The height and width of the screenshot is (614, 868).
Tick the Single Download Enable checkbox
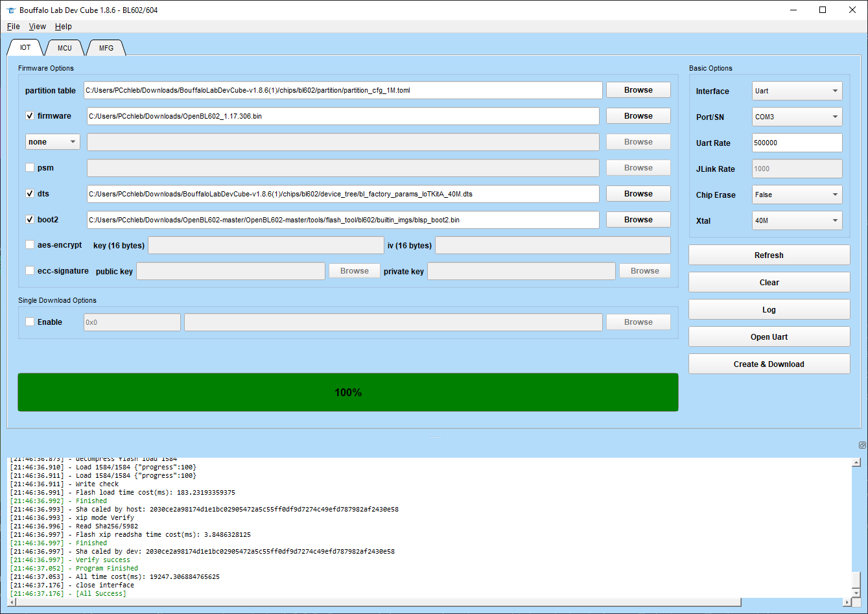click(30, 322)
